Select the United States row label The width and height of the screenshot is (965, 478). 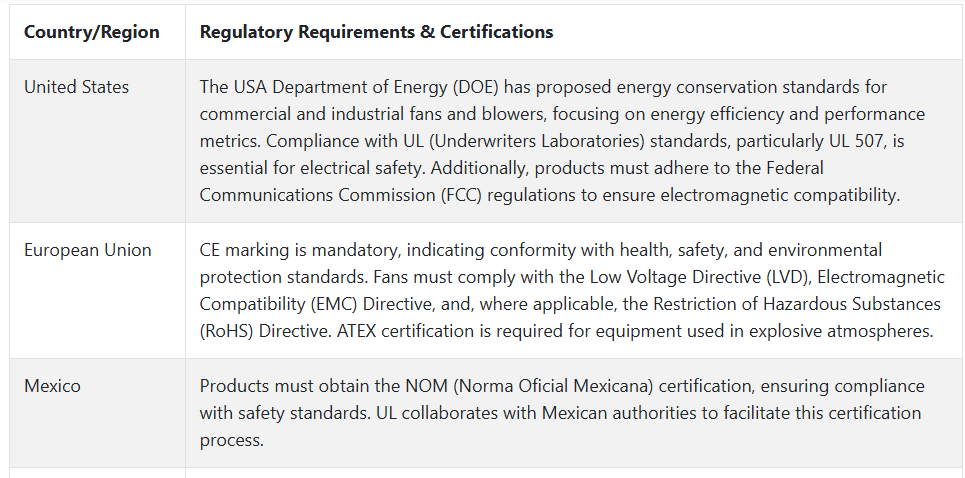point(76,87)
